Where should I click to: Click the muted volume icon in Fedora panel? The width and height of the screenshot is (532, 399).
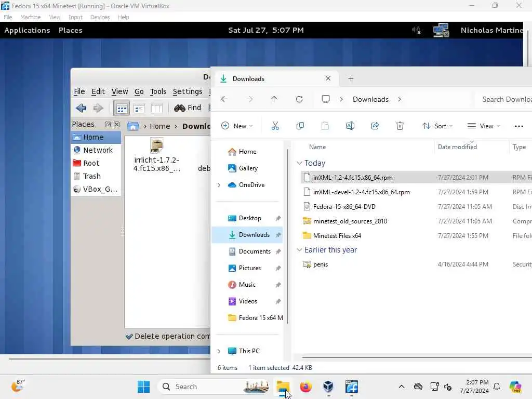[x=416, y=30]
